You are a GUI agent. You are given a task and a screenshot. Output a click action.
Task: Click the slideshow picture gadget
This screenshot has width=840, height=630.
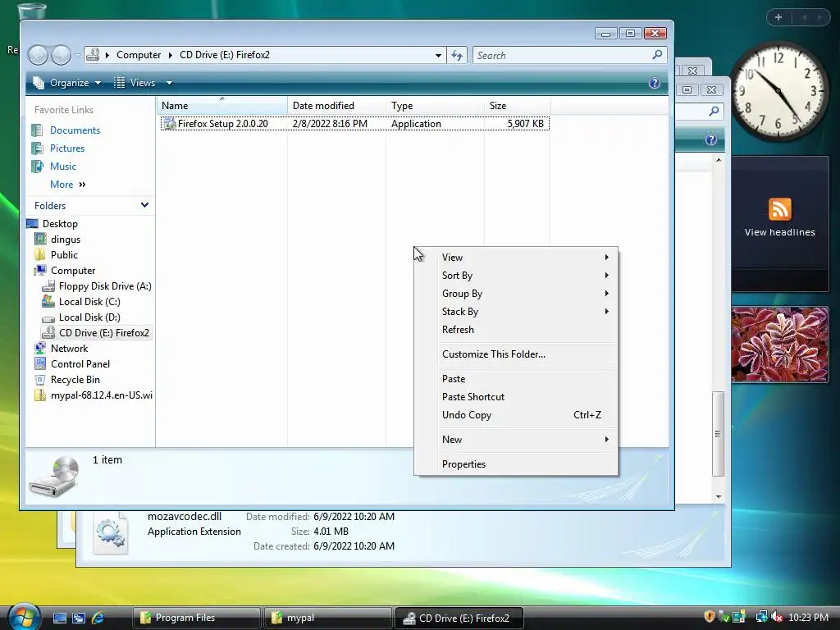[x=779, y=345]
